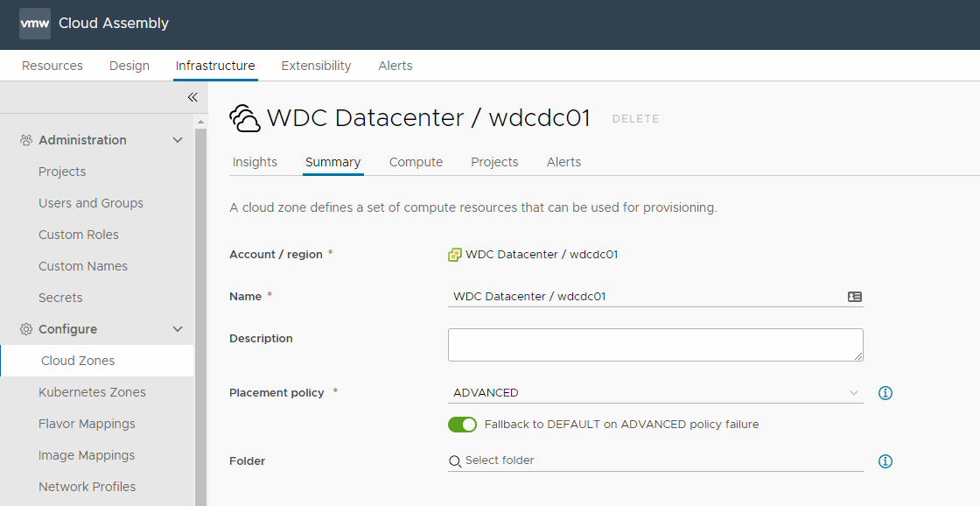Click the search icon in Folder field
This screenshot has height=506, width=980.
[x=455, y=461]
